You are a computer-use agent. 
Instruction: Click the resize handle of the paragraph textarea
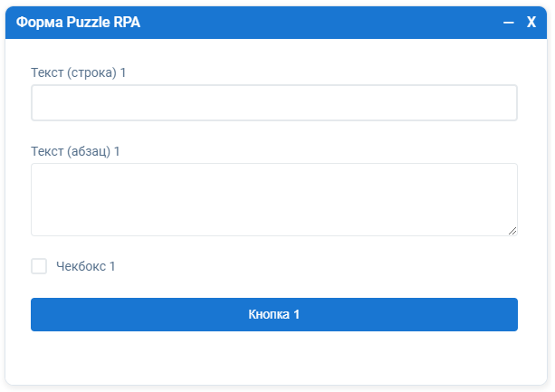pyautogui.click(x=512, y=231)
